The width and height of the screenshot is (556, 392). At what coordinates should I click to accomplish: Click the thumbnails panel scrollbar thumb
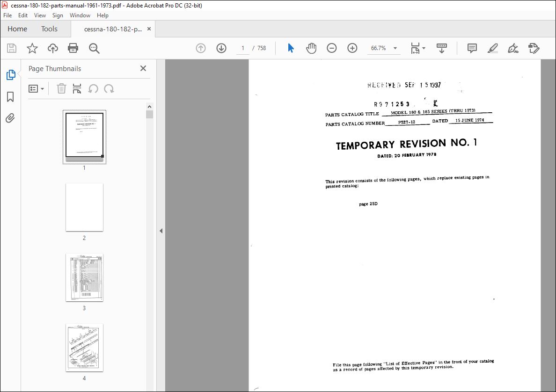[149, 115]
